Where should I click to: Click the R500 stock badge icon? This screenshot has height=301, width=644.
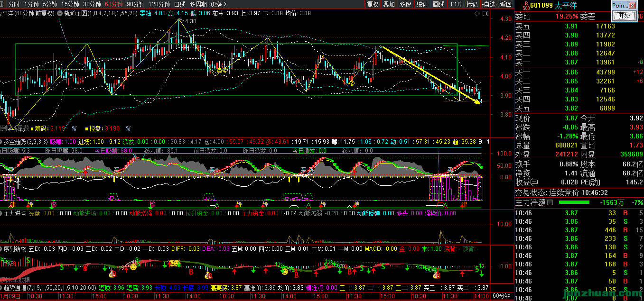[x=525, y=6]
